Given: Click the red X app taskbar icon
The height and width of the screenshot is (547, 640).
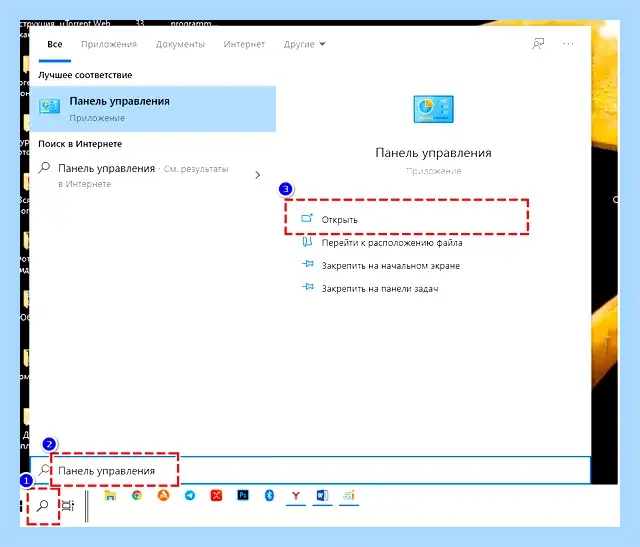Looking at the screenshot, I should pyautogui.click(x=216, y=496).
